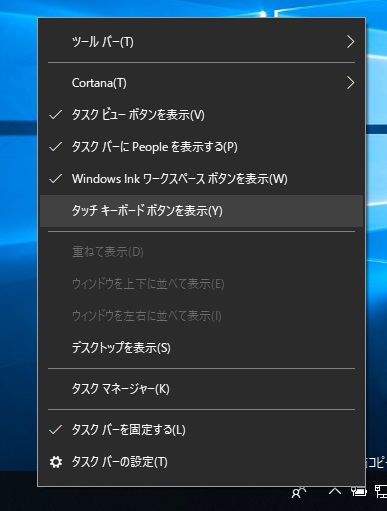Enable タッチ キーボード ボタンを表示(Y)
The width and height of the screenshot is (387, 511).
pyautogui.click(x=201, y=211)
